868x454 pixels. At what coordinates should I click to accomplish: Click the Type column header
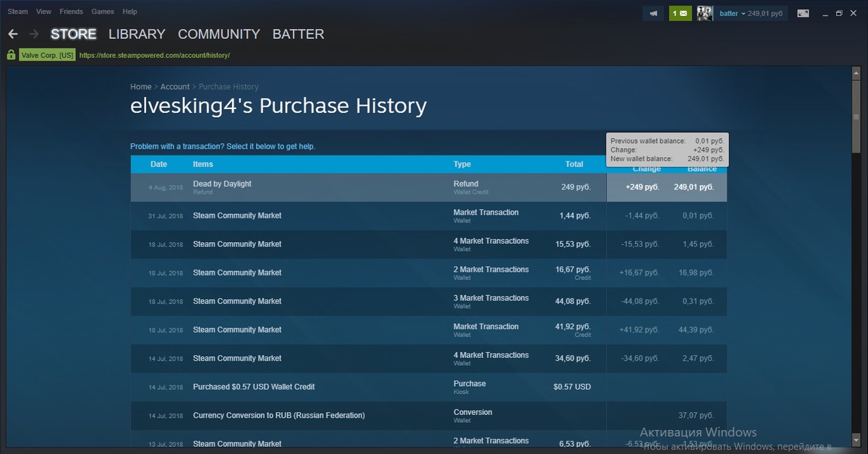(x=462, y=164)
